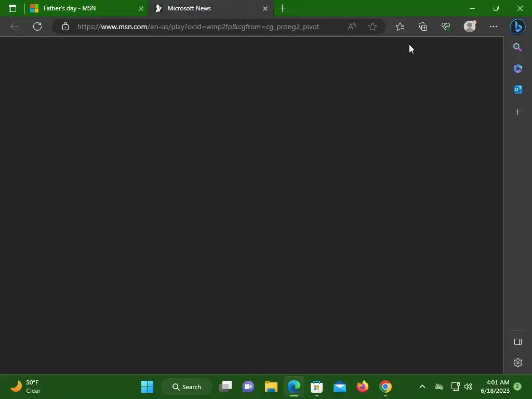View site information lock icon
The image size is (532, 399).
tap(65, 26)
